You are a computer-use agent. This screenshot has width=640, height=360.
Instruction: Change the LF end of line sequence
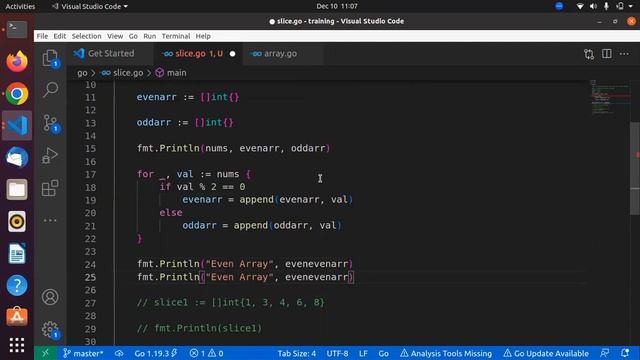(363, 353)
